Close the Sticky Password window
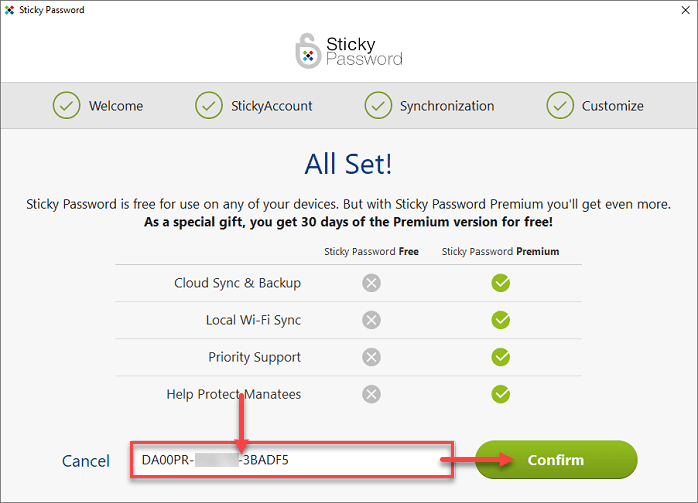The image size is (698, 503). (x=681, y=10)
